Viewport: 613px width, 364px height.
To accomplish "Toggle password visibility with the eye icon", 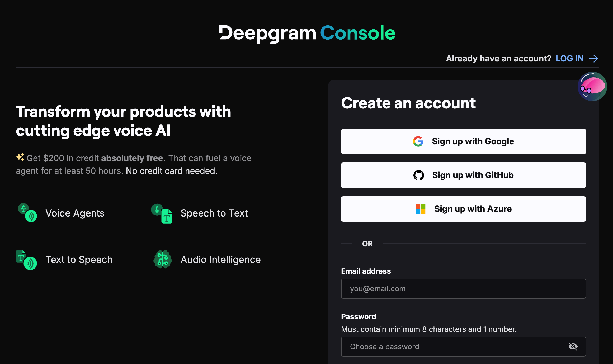I will click(573, 346).
